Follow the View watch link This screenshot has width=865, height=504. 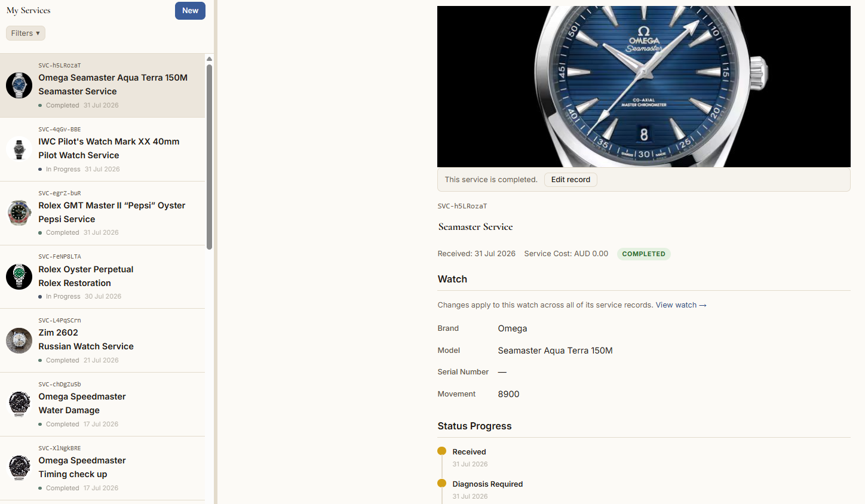coord(681,305)
